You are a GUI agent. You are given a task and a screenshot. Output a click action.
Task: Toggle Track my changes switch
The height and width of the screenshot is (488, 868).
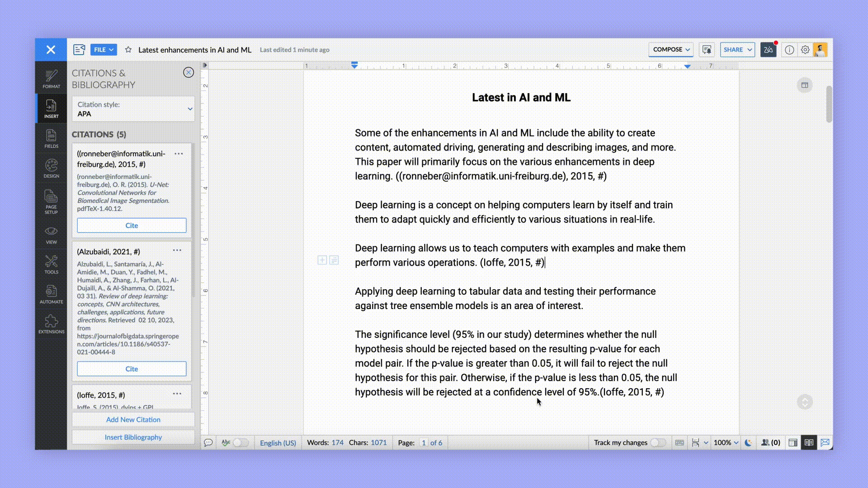point(659,442)
